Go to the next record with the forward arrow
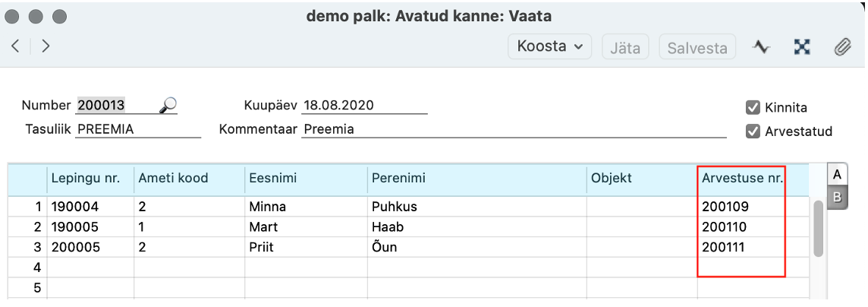The height and width of the screenshot is (307, 868). (46, 46)
